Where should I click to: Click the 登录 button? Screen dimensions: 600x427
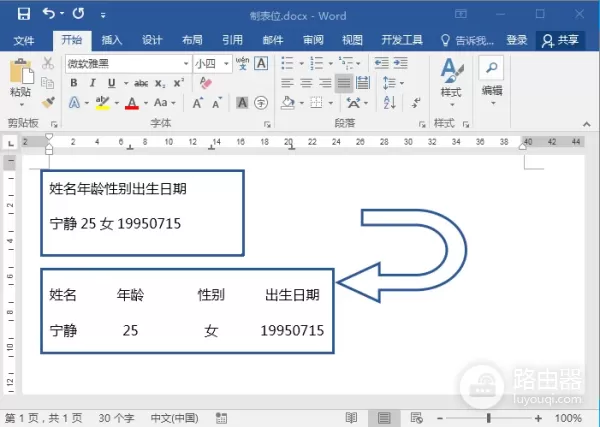point(517,40)
